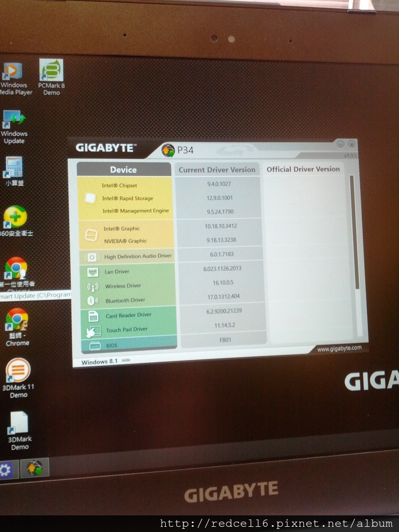The height and width of the screenshot is (532, 399).
Task: Open the 3DMark Demo file shortcut
Action: coord(19,431)
